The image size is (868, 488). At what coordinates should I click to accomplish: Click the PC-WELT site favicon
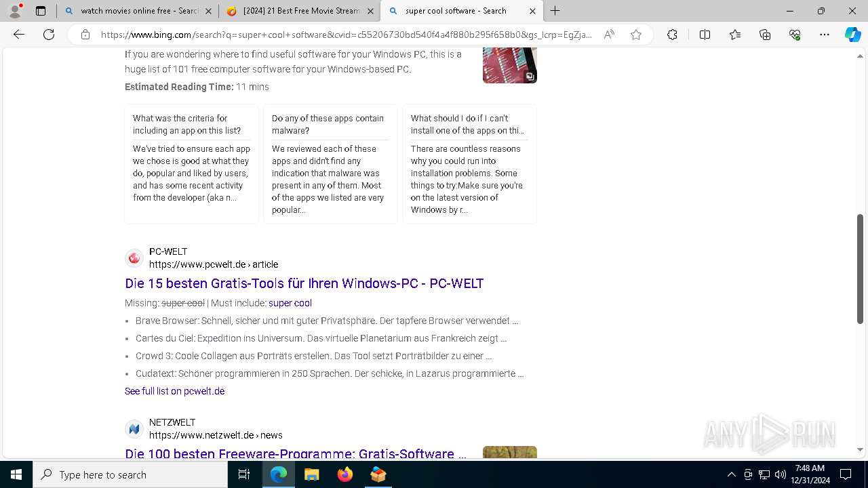pyautogui.click(x=134, y=258)
